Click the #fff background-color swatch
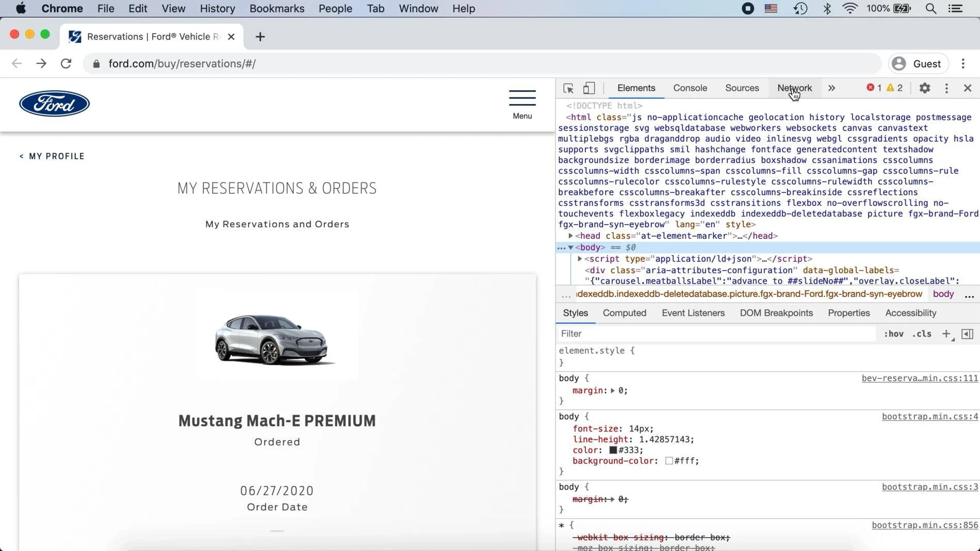This screenshot has width=980, height=551. (x=668, y=461)
